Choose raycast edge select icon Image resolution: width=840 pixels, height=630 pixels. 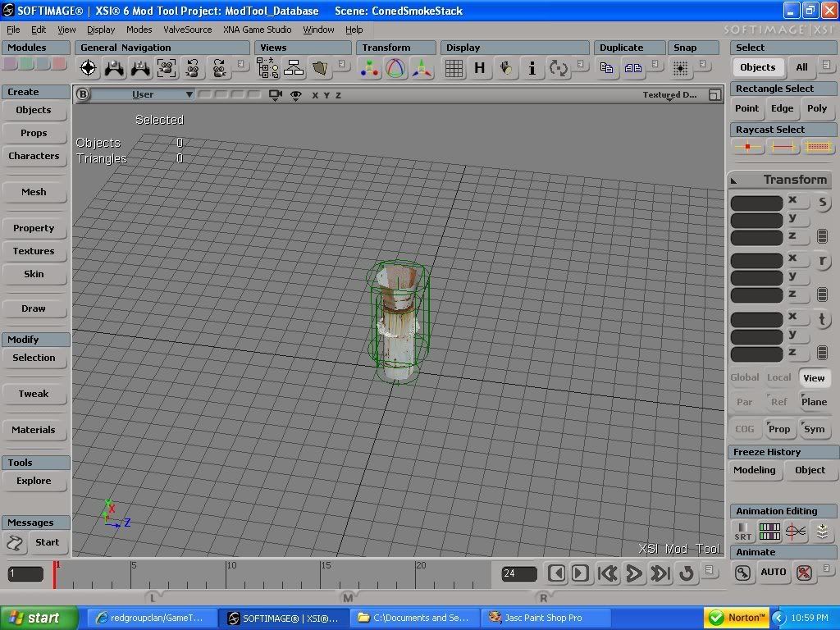click(x=783, y=146)
